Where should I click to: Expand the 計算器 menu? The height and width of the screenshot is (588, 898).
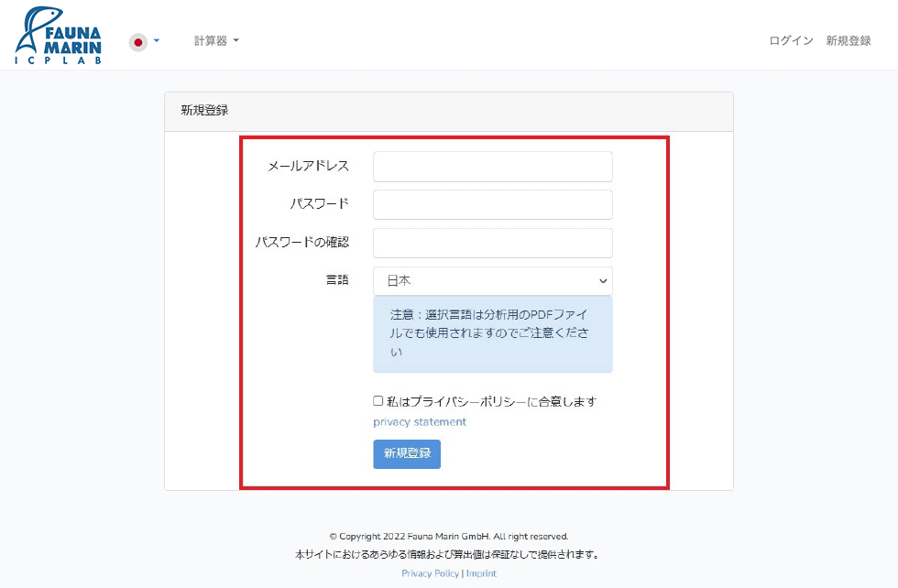coord(216,41)
